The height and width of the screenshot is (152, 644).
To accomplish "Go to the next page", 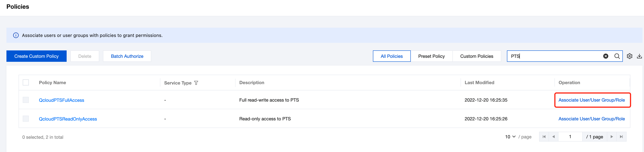I will (611, 137).
